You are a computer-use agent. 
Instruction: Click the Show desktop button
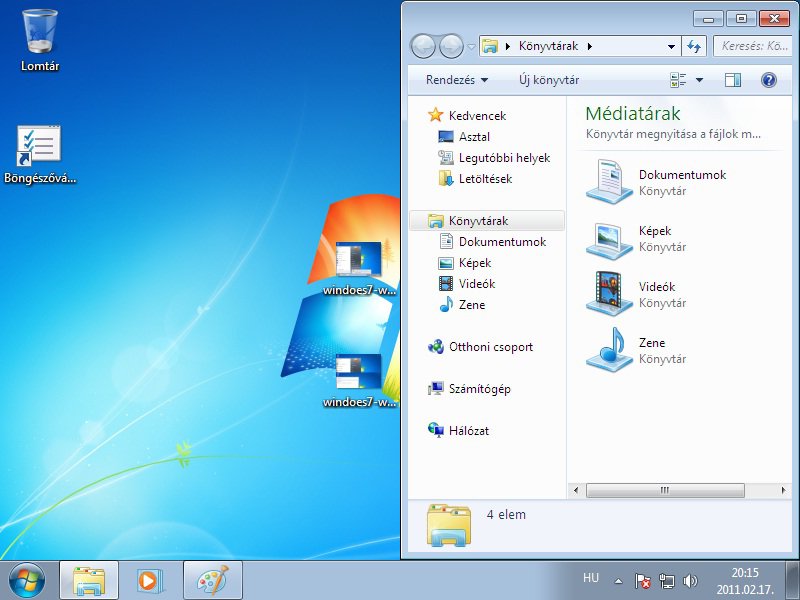pyautogui.click(x=792, y=580)
